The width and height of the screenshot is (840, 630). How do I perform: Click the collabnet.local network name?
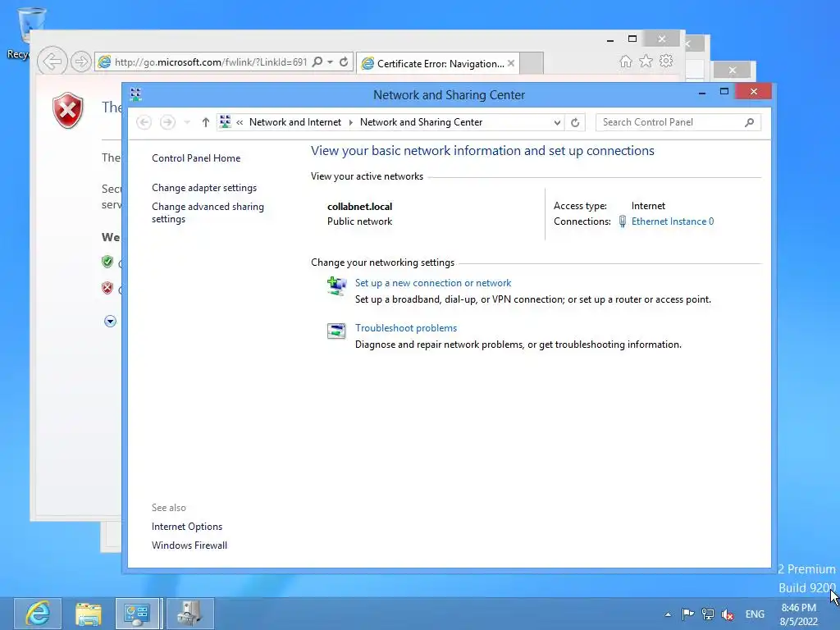pyautogui.click(x=359, y=206)
